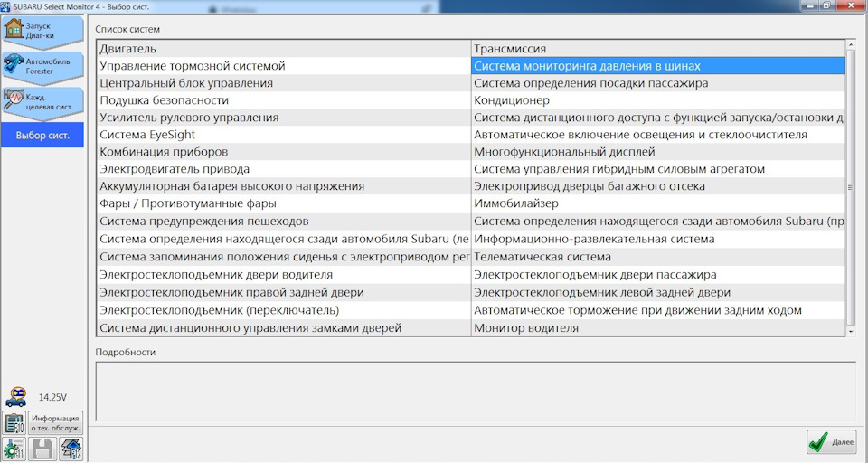868x463 pixels.
Task: Select Подушка безопасности
Action: click(x=284, y=100)
